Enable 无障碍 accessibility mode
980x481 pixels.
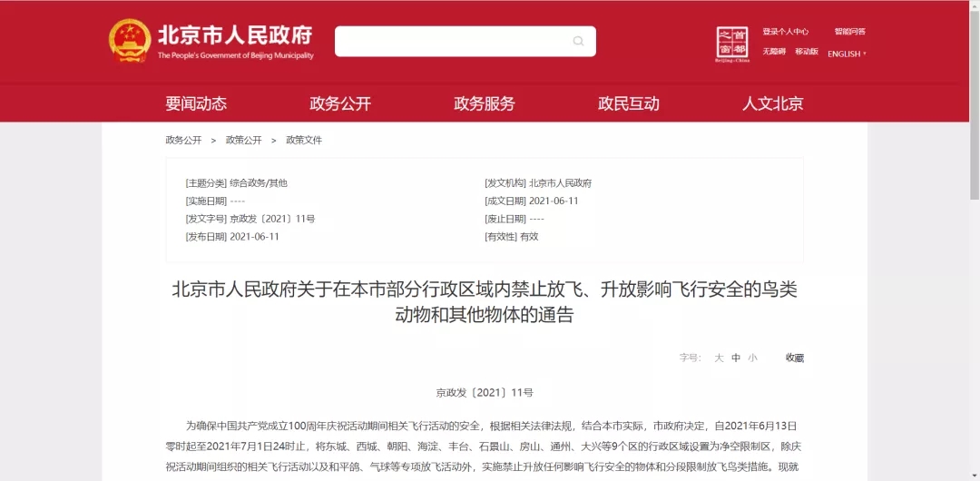pos(773,52)
